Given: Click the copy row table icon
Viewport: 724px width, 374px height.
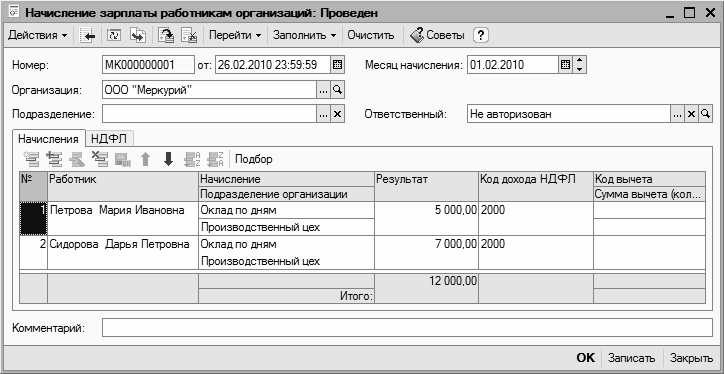Looking at the screenshot, I should (x=54, y=159).
